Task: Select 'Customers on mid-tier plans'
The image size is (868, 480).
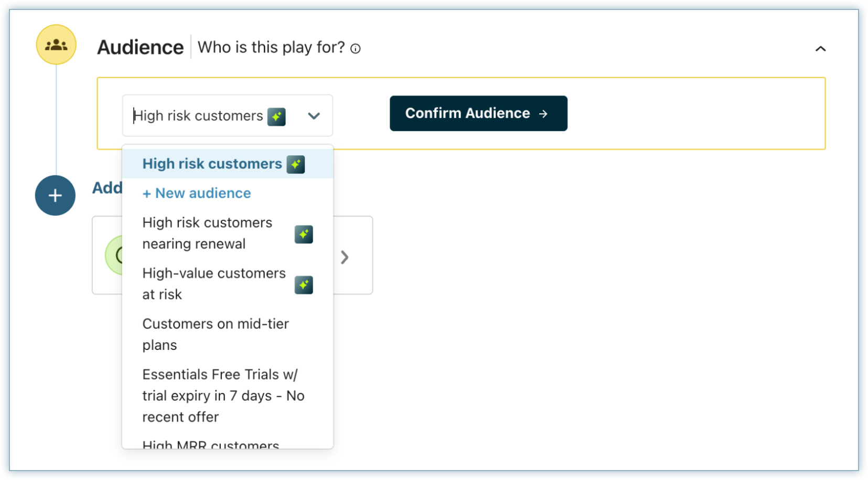Action: pos(215,334)
